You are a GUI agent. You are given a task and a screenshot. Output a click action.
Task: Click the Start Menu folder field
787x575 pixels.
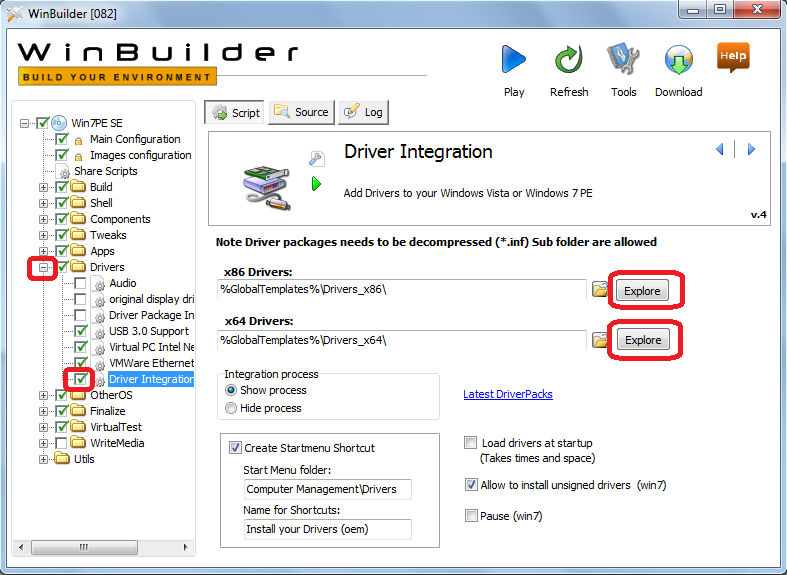tap(328, 489)
